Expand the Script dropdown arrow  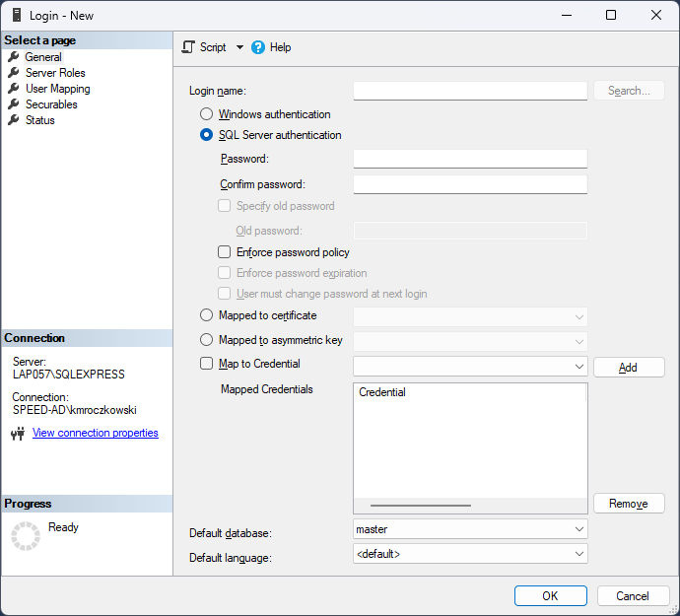pos(239,47)
